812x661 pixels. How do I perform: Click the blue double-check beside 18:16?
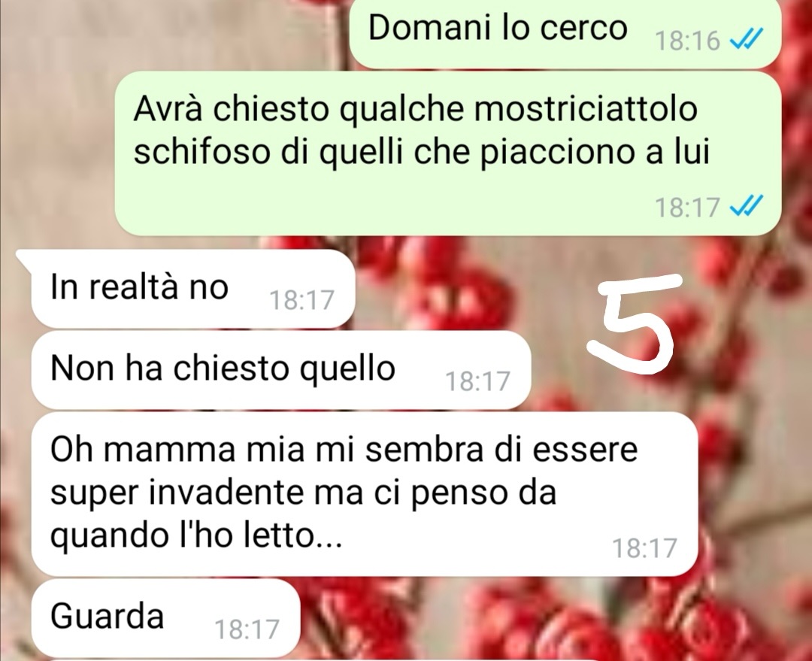click(747, 38)
